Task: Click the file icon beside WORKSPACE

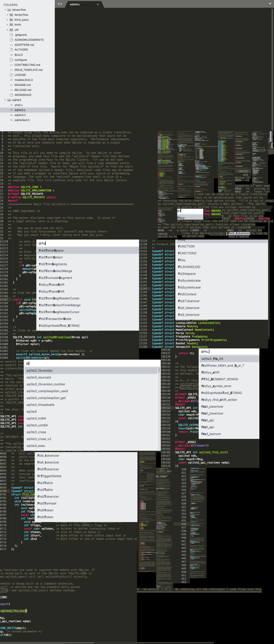Action: tap(11, 95)
